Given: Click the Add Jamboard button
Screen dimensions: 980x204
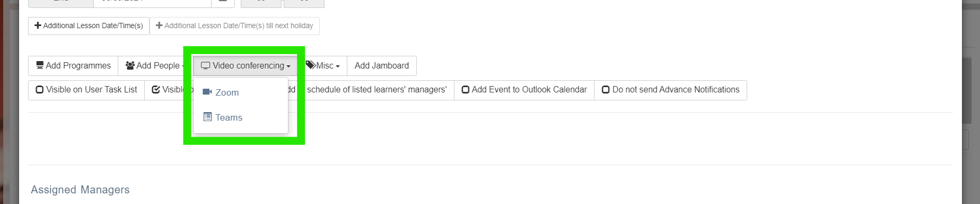Looking at the screenshot, I should click(382, 66).
